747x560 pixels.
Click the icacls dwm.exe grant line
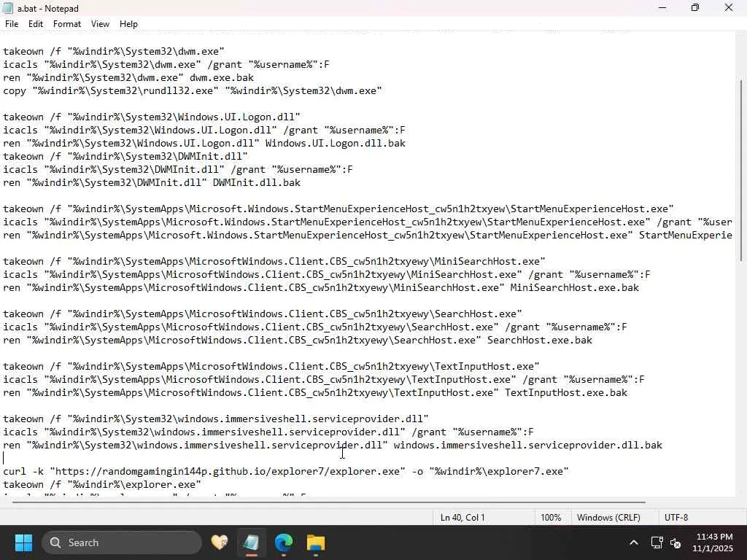(x=166, y=64)
